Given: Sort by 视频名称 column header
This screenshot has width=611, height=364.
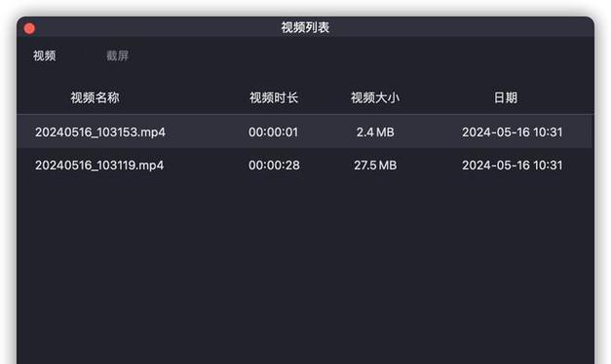Looking at the screenshot, I should [x=95, y=97].
